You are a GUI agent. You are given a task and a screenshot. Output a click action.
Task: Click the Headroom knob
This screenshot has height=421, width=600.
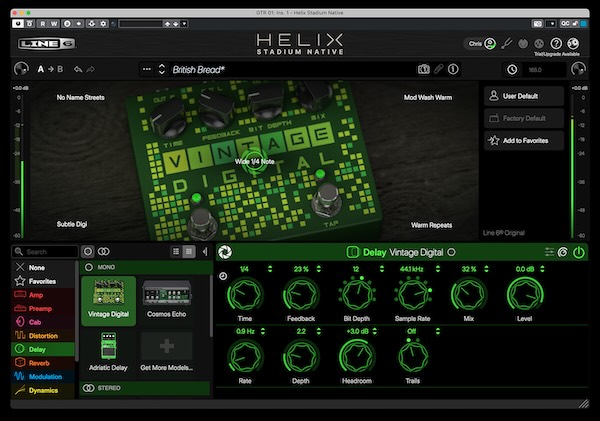357,357
